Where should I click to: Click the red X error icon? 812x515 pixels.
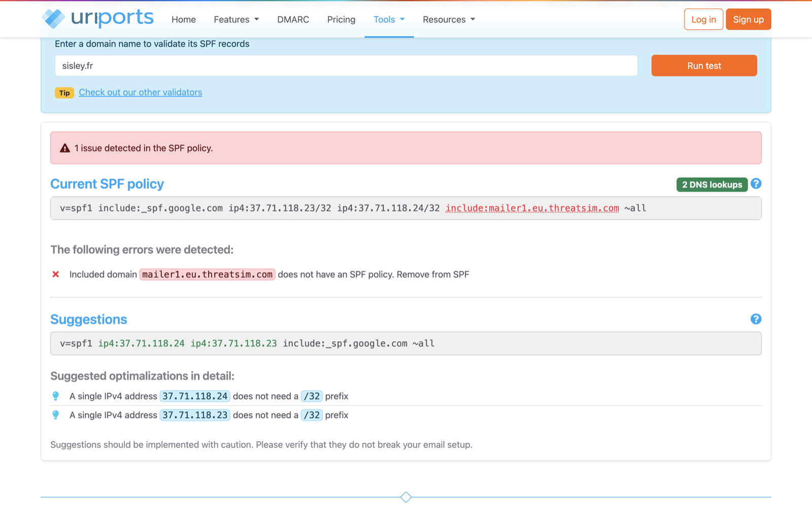click(x=56, y=274)
